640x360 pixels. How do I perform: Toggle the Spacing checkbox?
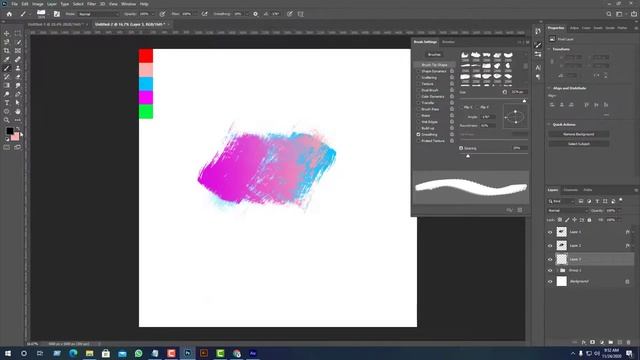(x=461, y=148)
